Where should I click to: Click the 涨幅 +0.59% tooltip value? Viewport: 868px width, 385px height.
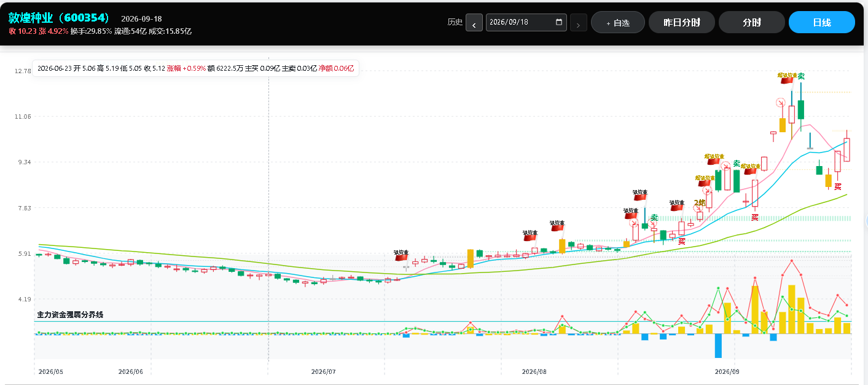186,69
